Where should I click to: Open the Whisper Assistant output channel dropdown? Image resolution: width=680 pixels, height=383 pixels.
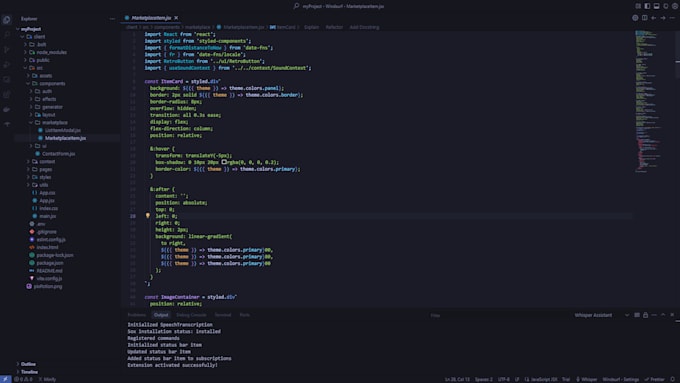click(602, 315)
